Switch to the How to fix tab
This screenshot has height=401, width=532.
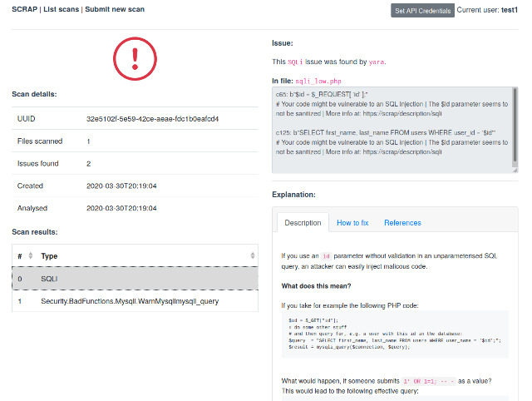[352, 223]
